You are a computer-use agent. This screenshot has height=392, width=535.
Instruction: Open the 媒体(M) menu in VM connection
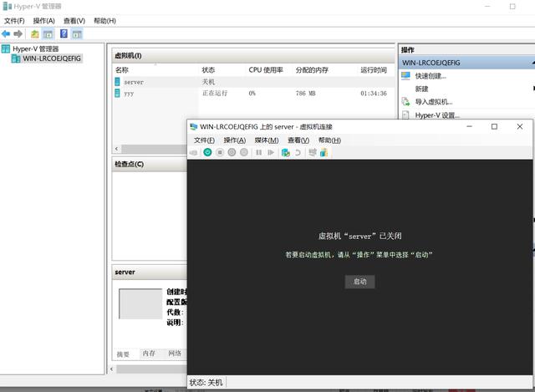[267, 140]
